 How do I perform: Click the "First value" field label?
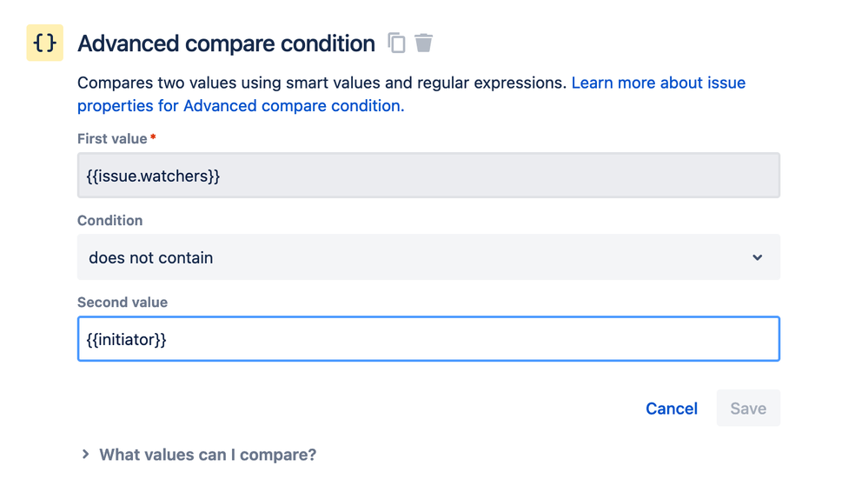112,139
